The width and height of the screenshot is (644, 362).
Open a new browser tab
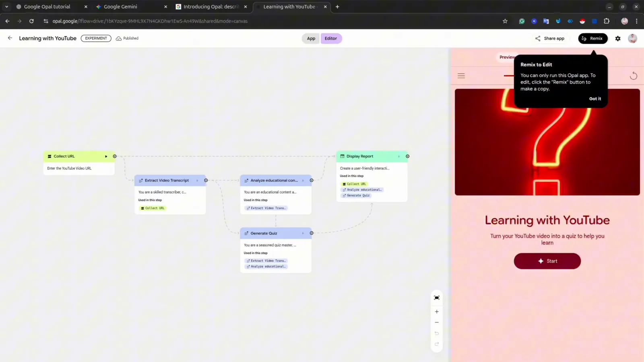(337, 7)
